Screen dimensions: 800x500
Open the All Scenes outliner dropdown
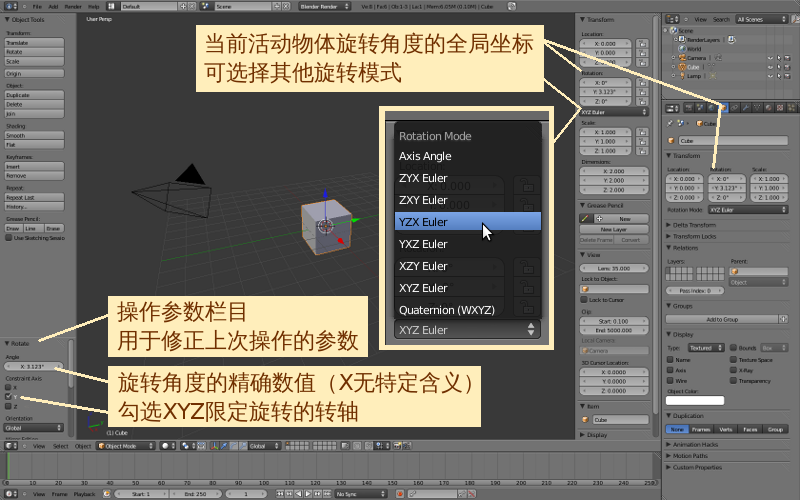click(762, 19)
